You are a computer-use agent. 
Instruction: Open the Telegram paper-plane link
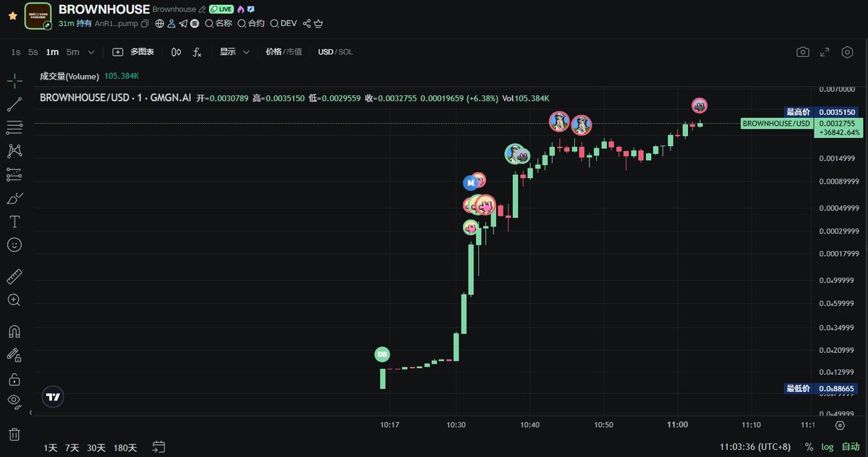click(x=183, y=24)
